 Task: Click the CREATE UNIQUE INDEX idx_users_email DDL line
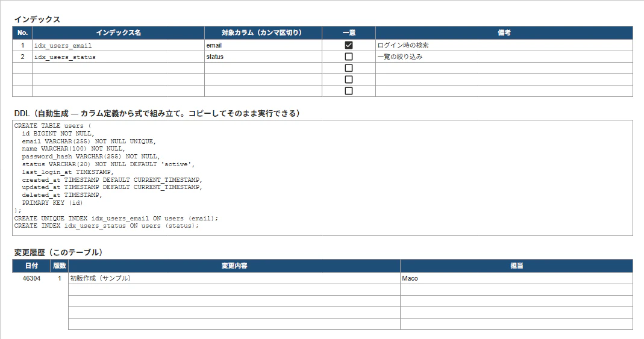coord(116,219)
